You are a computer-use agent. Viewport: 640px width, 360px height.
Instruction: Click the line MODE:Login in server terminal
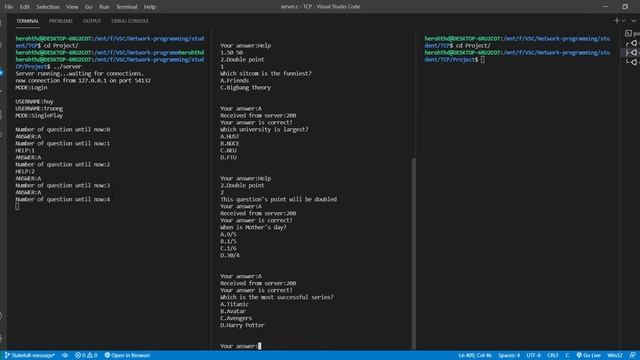click(x=31, y=87)
